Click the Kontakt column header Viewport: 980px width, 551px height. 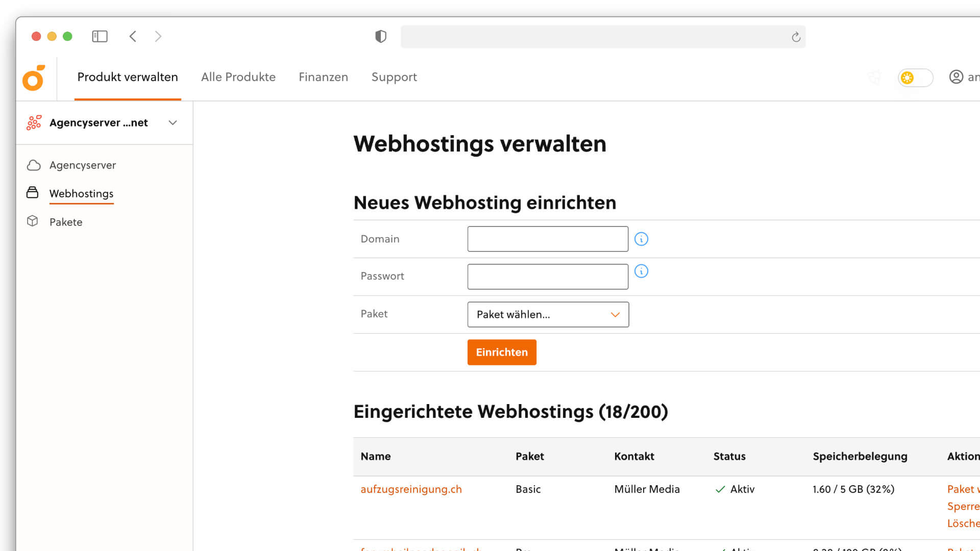(x=634, y=456)
